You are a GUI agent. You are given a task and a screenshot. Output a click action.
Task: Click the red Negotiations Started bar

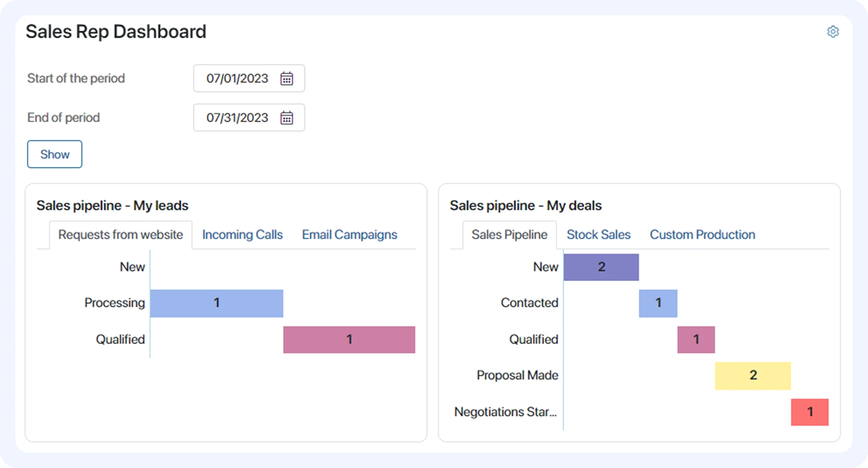[810, 412]
